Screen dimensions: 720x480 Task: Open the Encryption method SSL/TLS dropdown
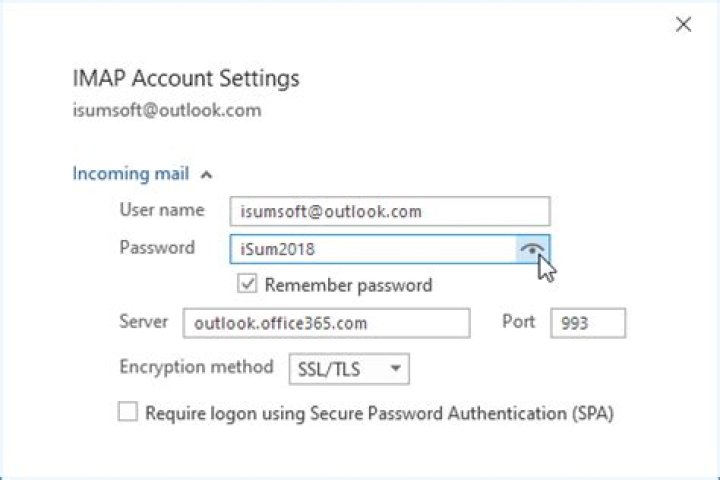(x=348, y=369)
